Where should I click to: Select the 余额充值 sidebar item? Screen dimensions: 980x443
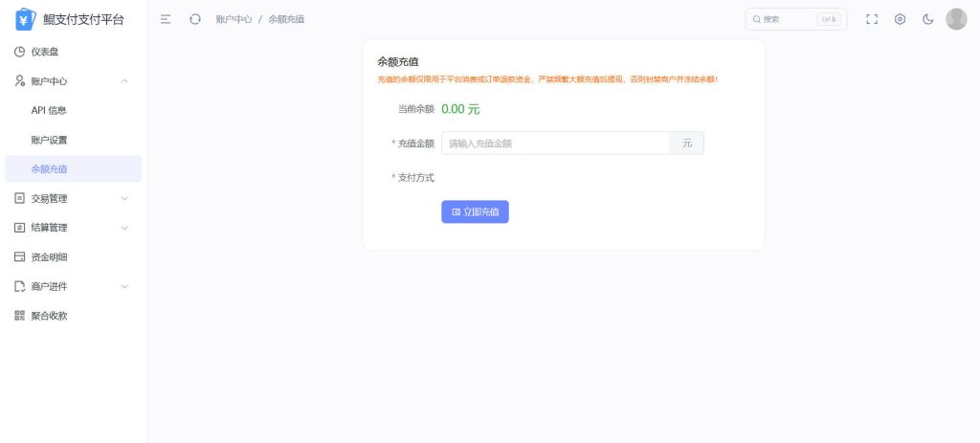tap(73, 168)
